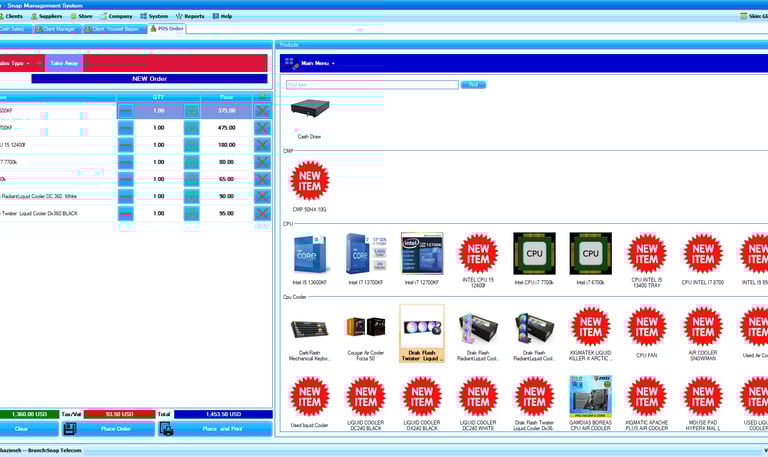Select CPU INTEL I5 13400 TRAY item
Viewport: 768px width, 457px height.
point(647,260)
